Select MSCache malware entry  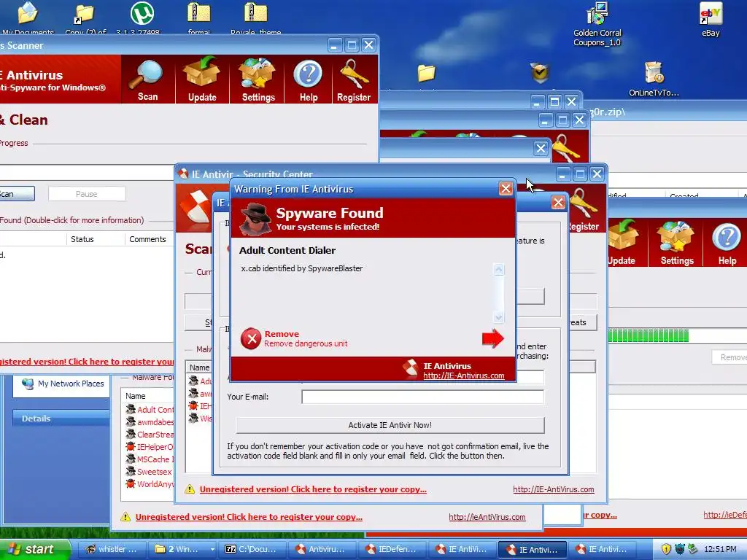[150, 459]
